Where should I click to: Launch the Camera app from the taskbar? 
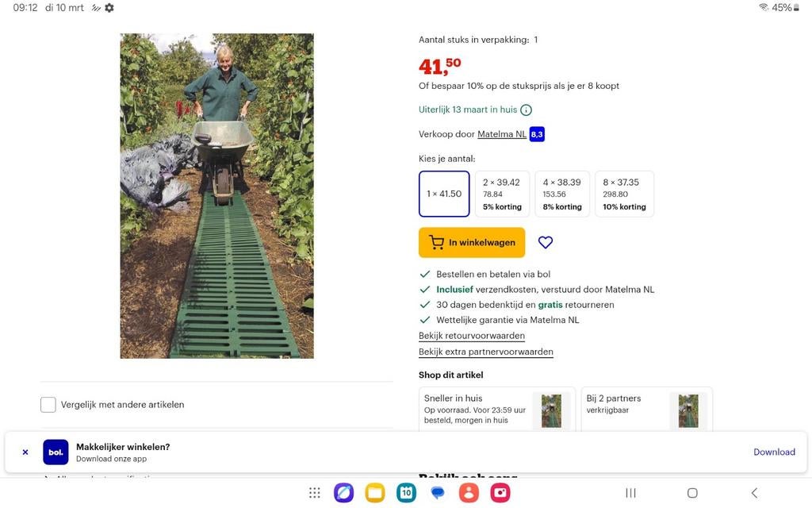[x=500, y=492]
